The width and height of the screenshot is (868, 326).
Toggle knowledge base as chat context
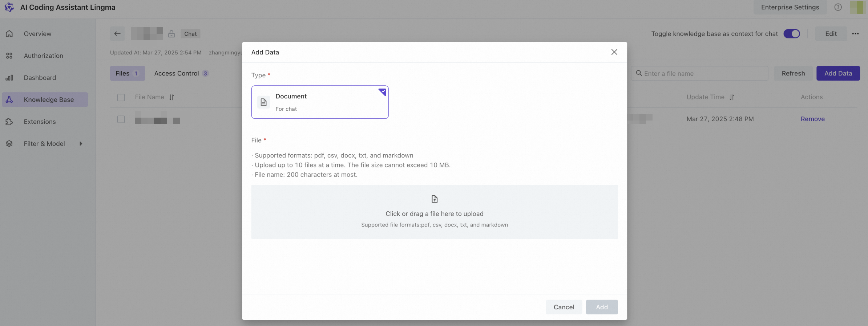point(792,34)
